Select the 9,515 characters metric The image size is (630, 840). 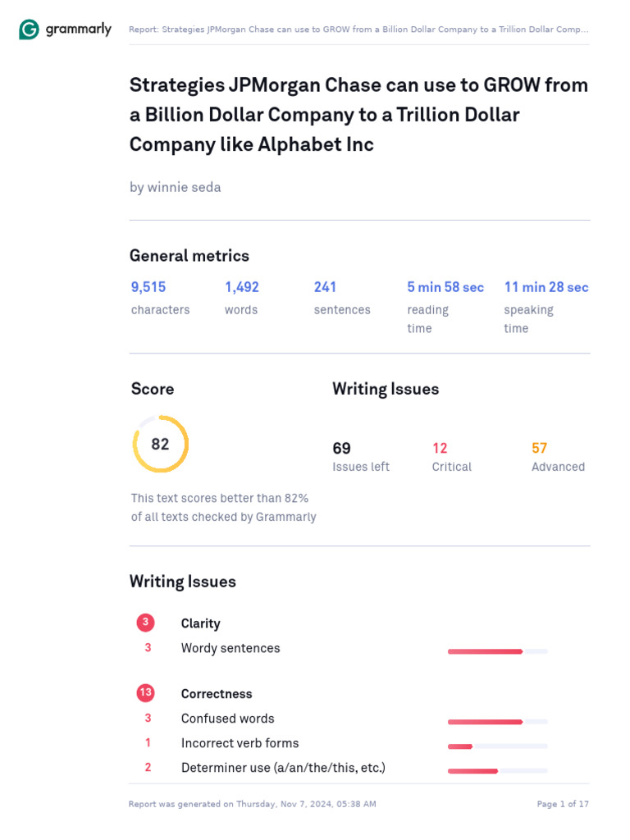pyautogui.click(x=148, y=287)
